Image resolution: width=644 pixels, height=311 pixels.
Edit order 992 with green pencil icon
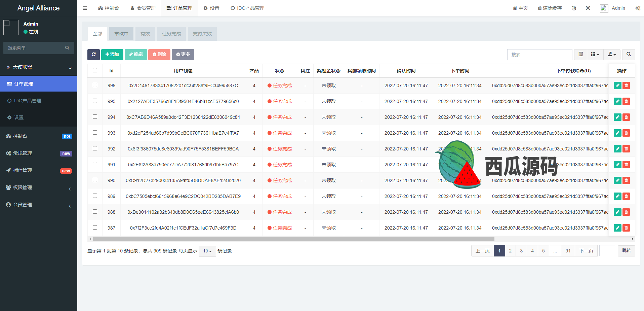click(x=617, y=149)
